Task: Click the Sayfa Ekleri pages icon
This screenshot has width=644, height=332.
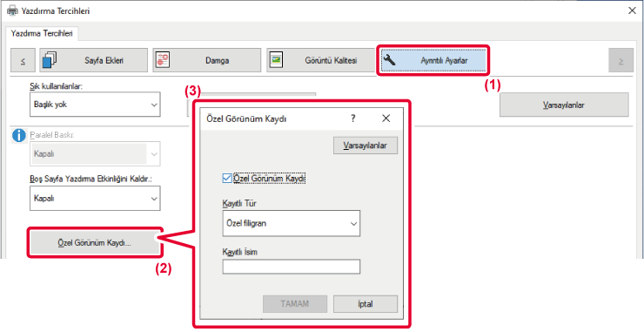Action: [50, 60]
